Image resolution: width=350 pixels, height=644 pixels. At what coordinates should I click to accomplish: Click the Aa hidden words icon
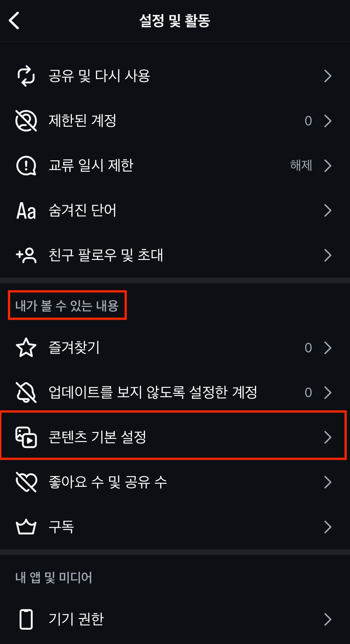coord(26,210)
